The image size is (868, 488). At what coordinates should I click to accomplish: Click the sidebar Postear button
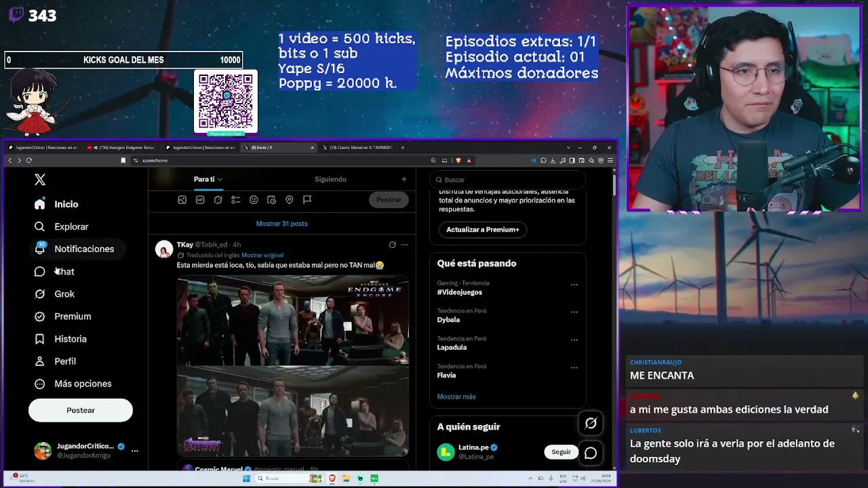[81, 410]
